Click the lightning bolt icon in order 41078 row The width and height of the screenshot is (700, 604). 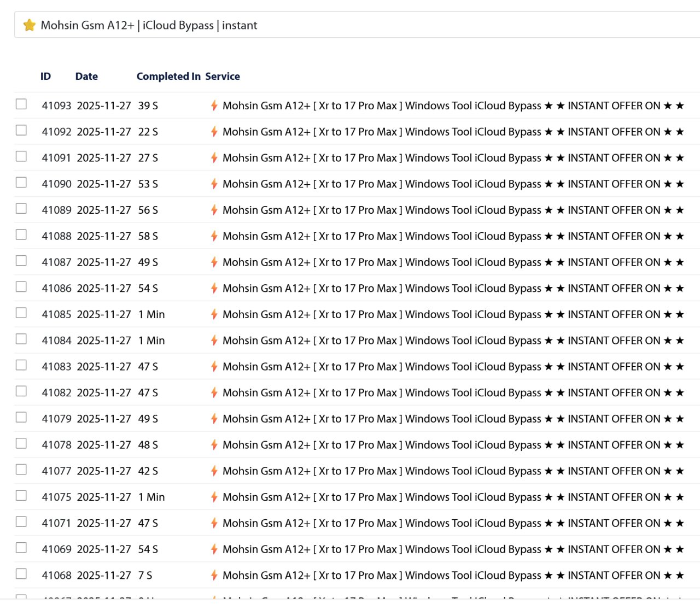point(214,445)
